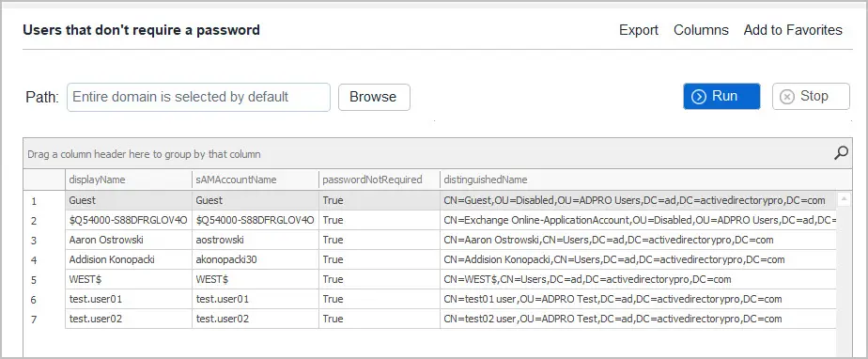Click True value in the Guest row
Viewport: 868px width, 359px height.
[380, 200]
